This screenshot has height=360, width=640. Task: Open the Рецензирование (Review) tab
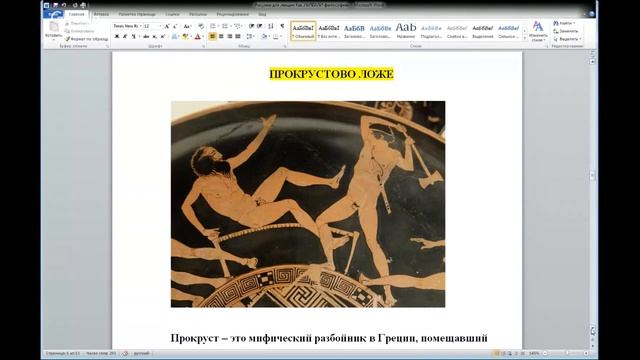pos(233,14)
